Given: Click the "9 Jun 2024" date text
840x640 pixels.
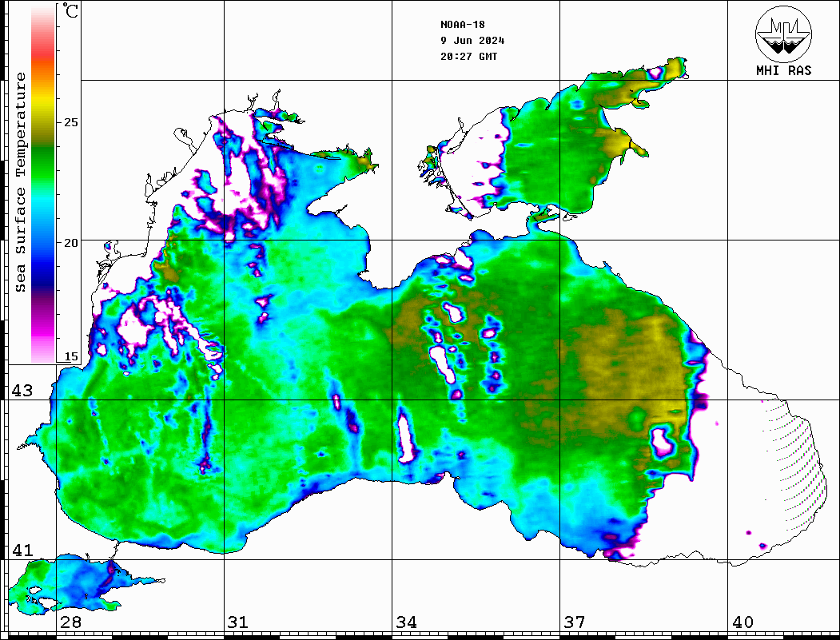Looking at the screenshot, I should pos(472,41).
